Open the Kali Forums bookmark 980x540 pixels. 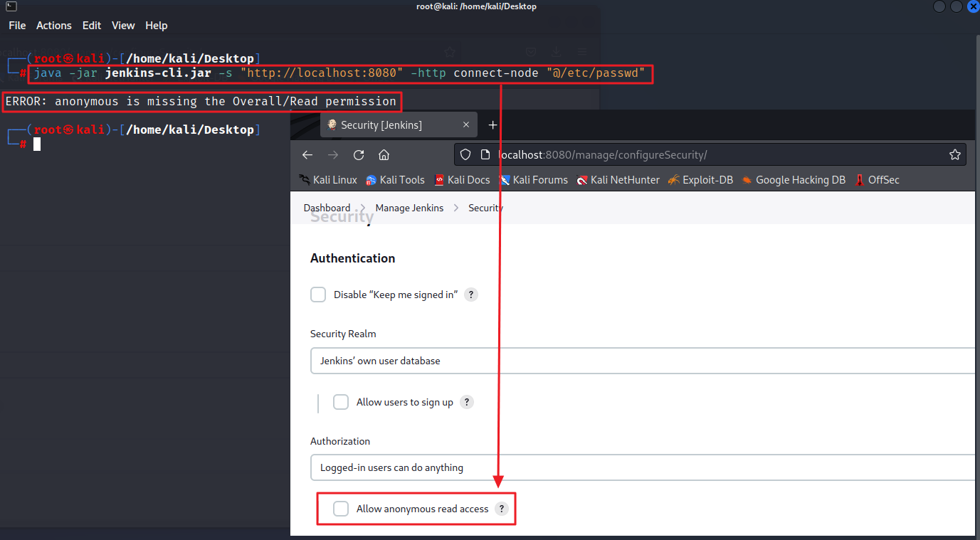(x=534, y=180)
